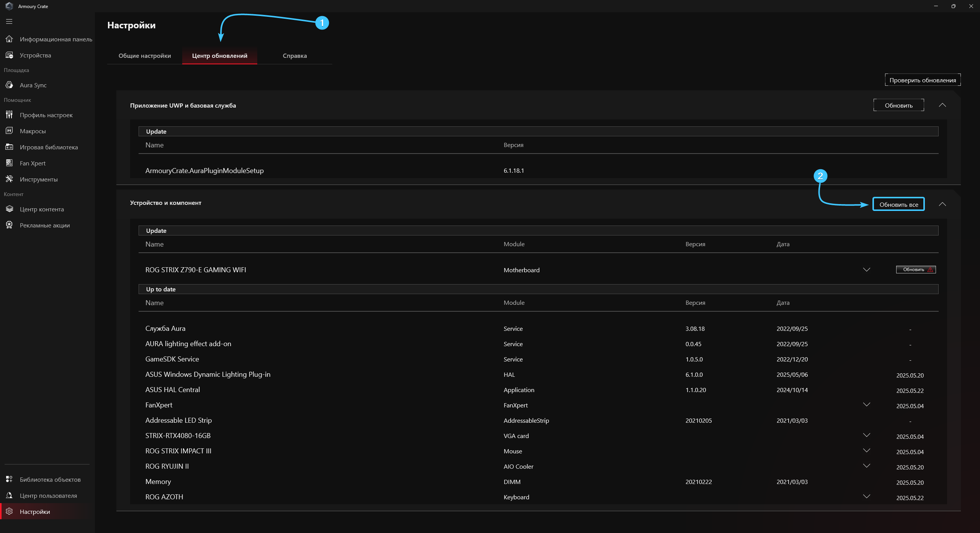Click the Игровая библиотека icon
This screenshot has width=980, height=533.
[9, 147]
